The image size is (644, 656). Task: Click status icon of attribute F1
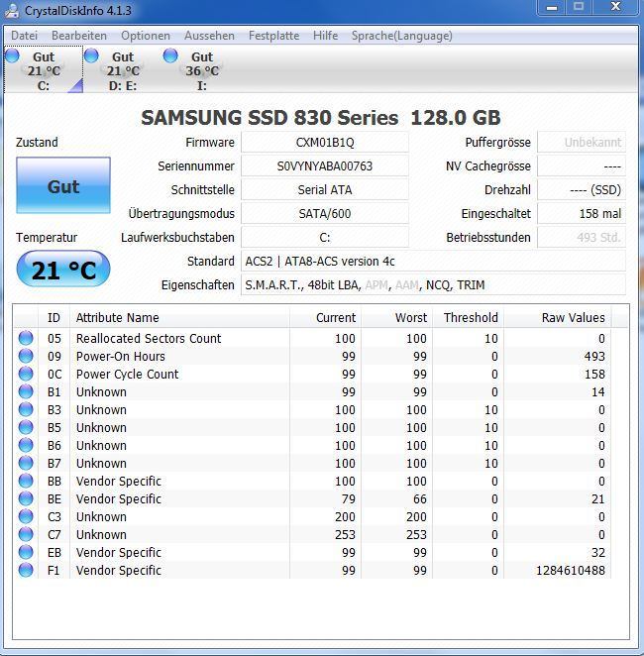[x=26, y=570]
